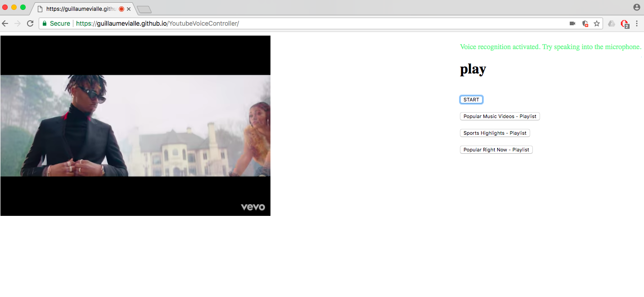Click the Google Drive extension icon
Image resolution: width=644 pixels, height=297 pixels.
612,23
